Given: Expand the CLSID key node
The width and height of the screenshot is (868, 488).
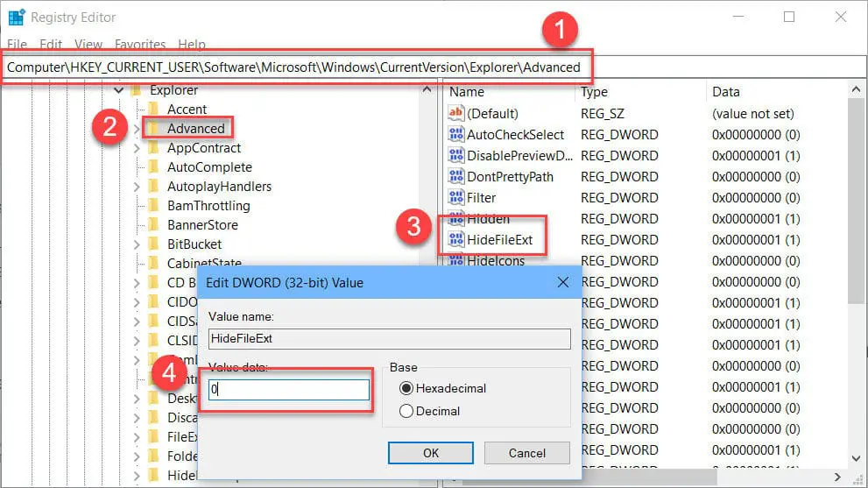Looking at the screenshot, I should [x=136, y=341].
